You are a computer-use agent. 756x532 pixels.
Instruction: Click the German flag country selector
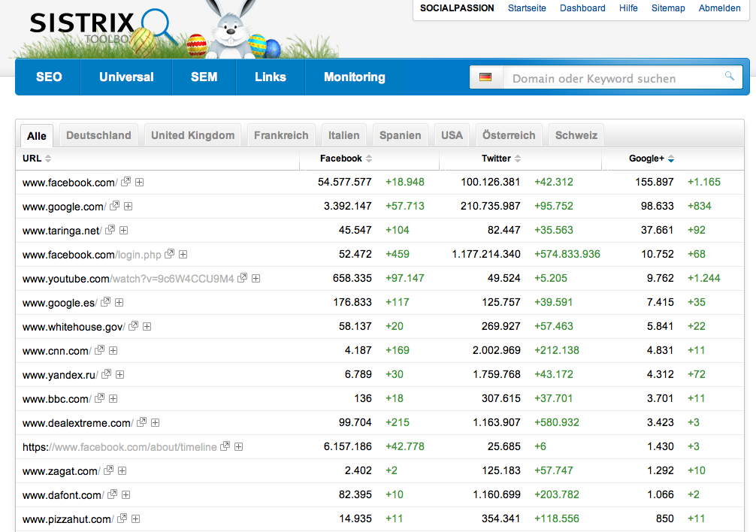tap(485, 77)
